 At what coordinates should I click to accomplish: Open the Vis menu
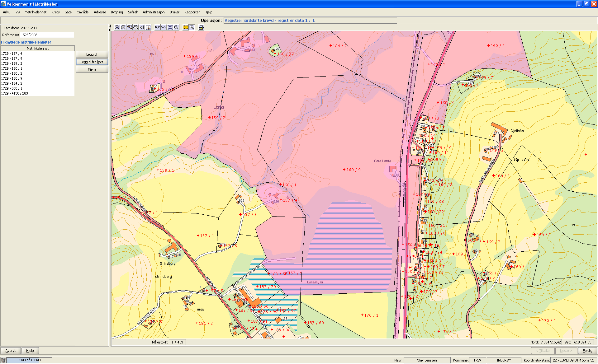(x=18, y=12)
